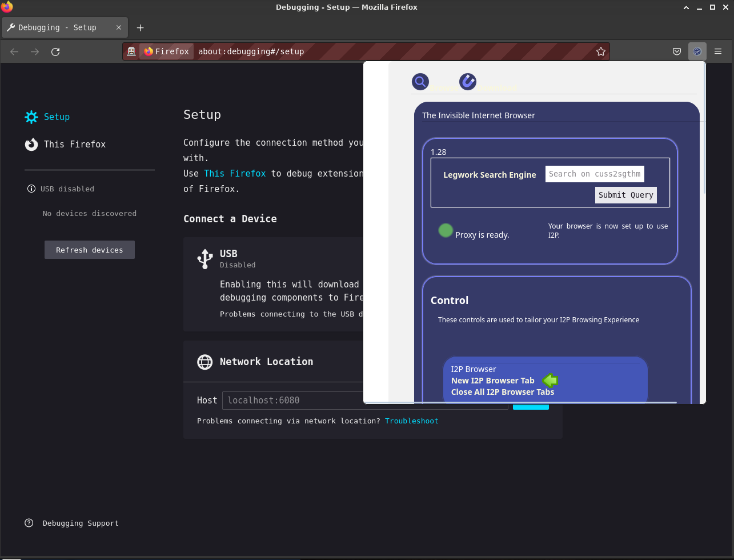Click the 'Network Location' heading
The height and width of the screenshot is (560, 734).
point(266,362)
